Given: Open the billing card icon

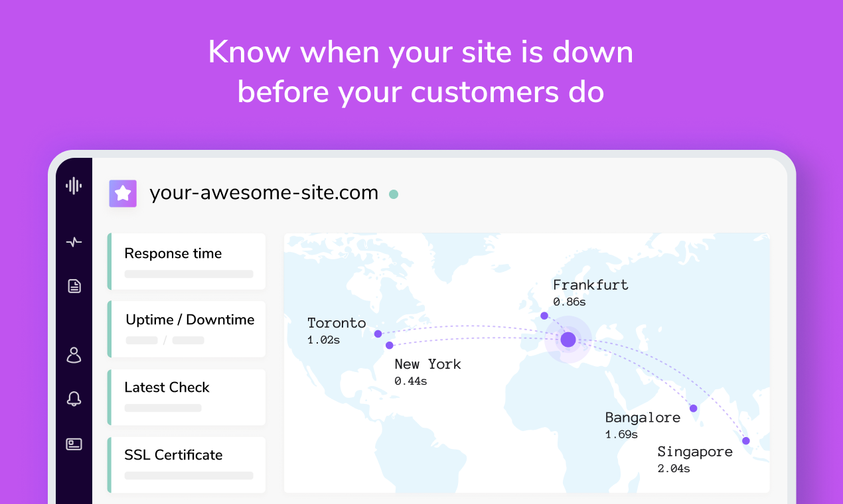Looking at the screenshot, I should tap(74, 444).
